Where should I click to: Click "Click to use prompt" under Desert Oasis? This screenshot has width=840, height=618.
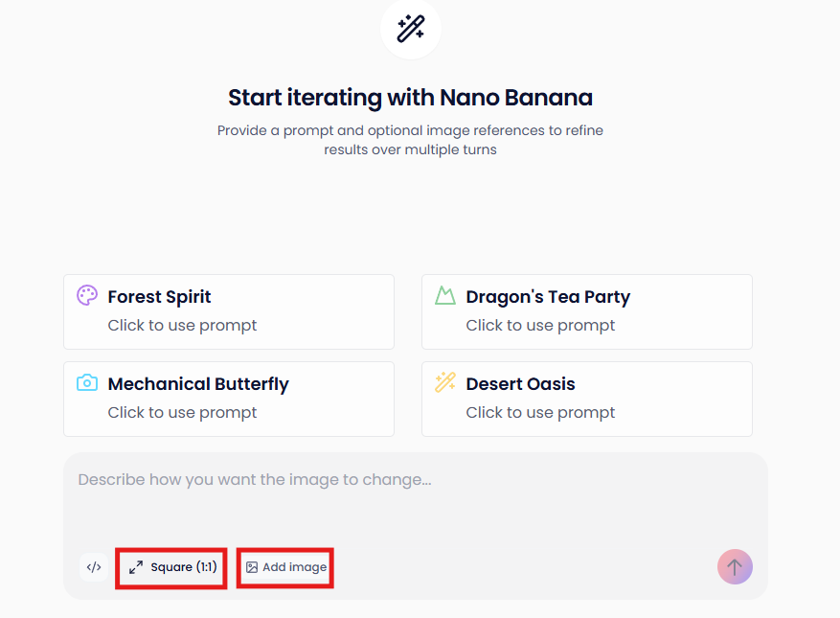[x=541, y=413]
